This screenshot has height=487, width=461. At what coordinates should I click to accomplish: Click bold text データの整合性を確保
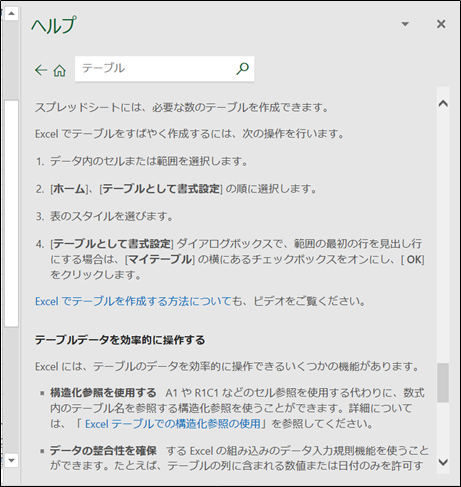[103, 451]
